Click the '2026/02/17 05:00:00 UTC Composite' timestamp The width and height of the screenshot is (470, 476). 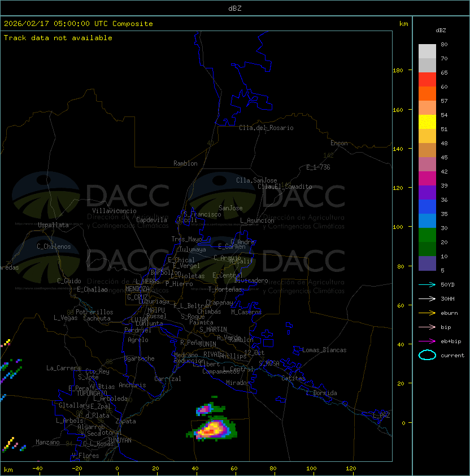79,24
